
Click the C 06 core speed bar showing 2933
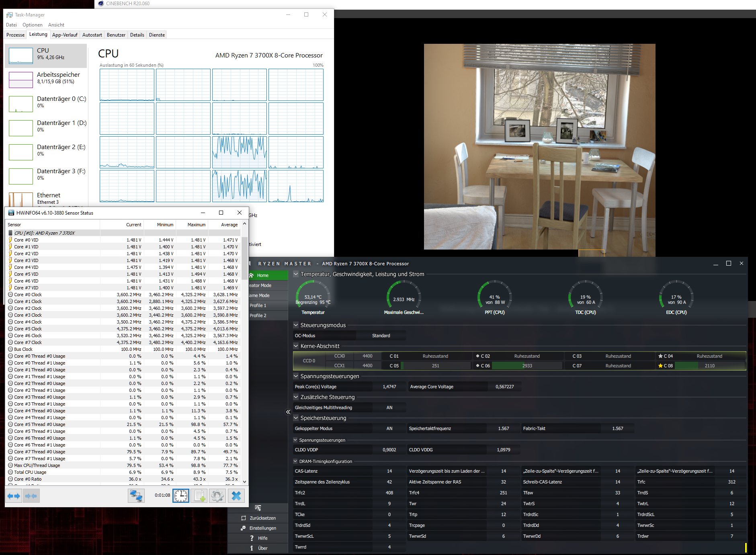[x=527, y=366]
